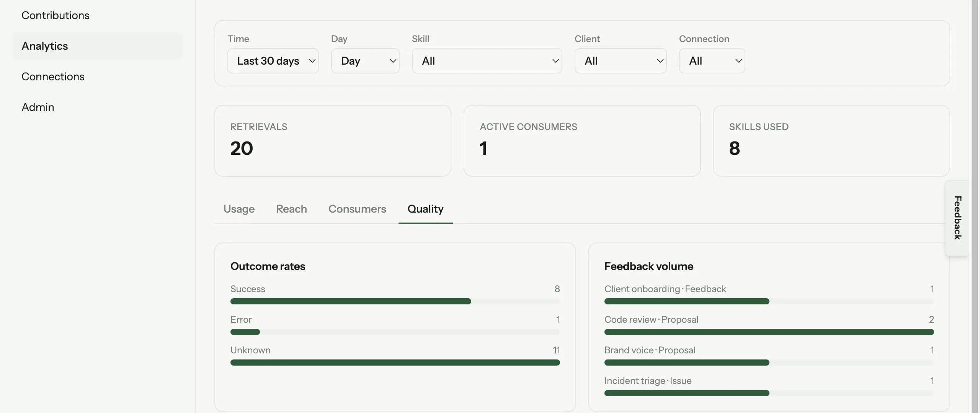Click the Unknown count value 11

(x=556, y=350)
